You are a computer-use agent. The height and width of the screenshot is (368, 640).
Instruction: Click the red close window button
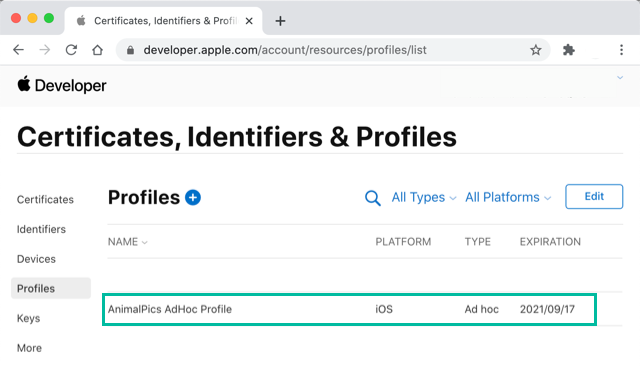coord(16,18)
